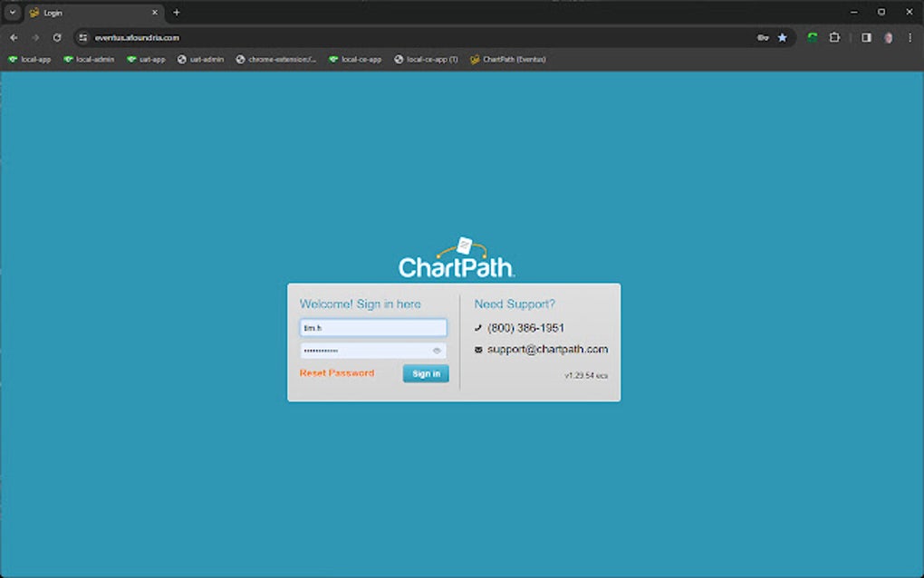Click the 'Need Support?' heading
This screenshot has height=578, width=924.
coord(515,304)
